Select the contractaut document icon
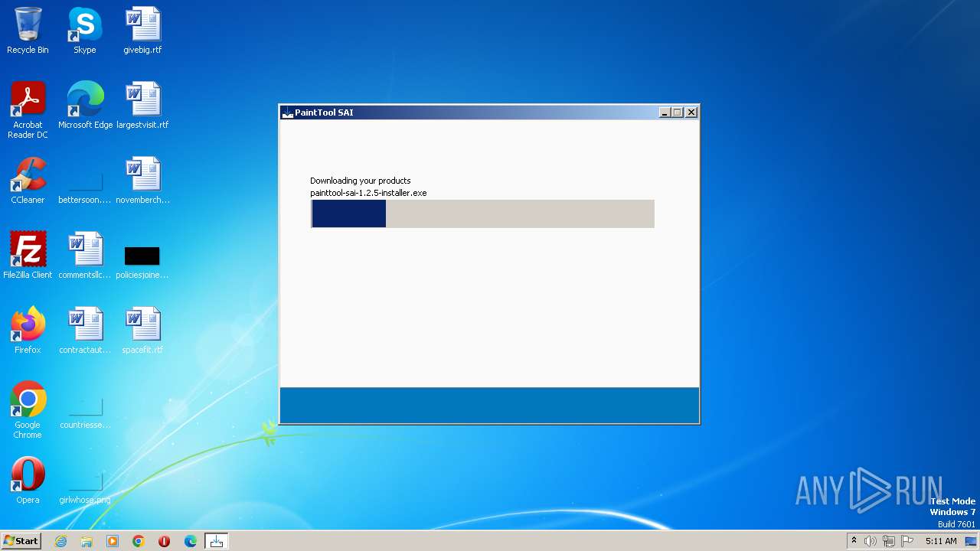The image size is (980, 551). click(x=85, y=331)
